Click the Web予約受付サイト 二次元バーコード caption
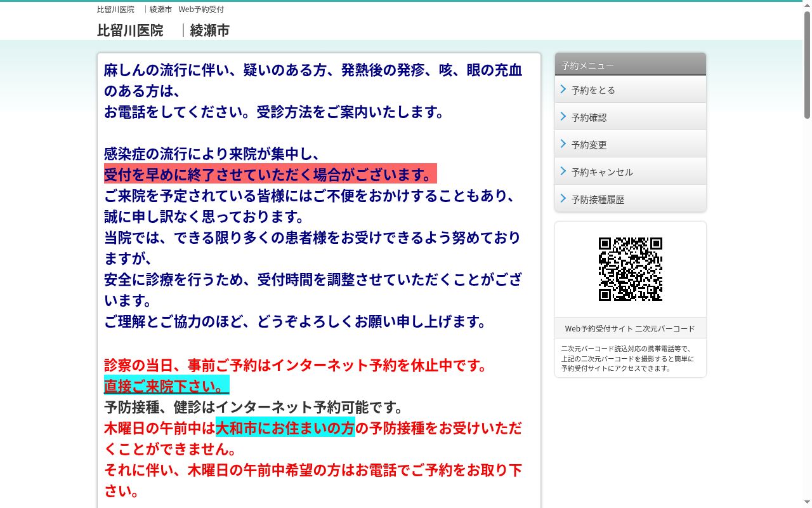The width and height of the screenshot is (812, 508). (x=630, y=328)
